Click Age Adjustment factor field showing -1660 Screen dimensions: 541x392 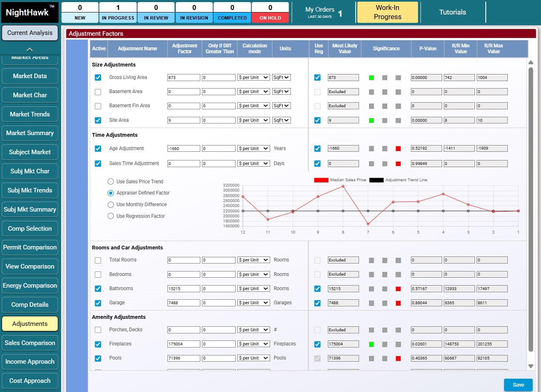pyautogui.click(x=184, y=148)
